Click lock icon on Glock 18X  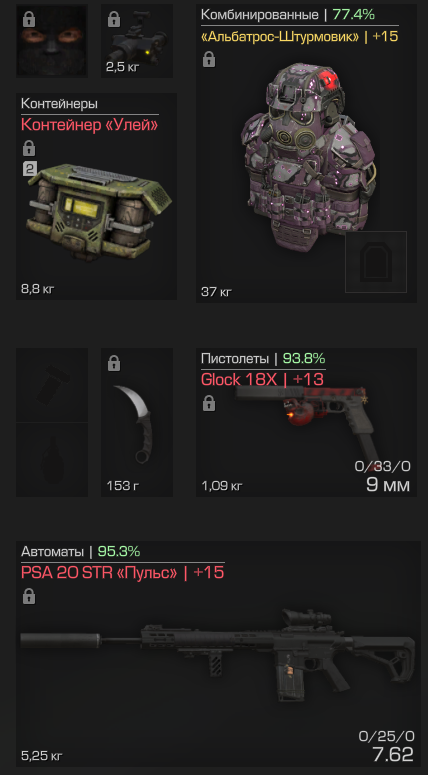pos(209,403)
